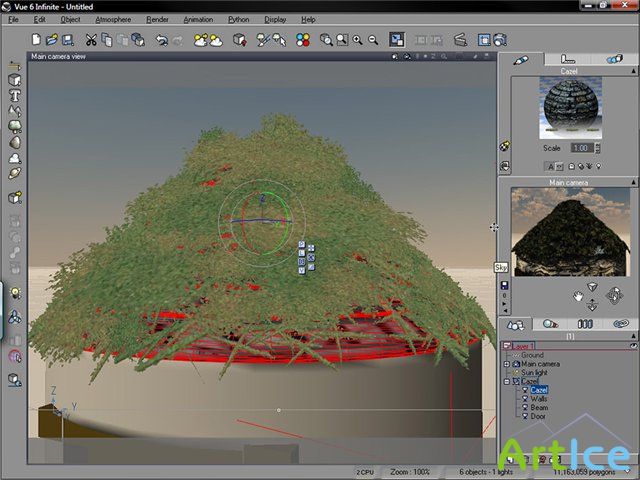Collapse the Cazel group in layer tree

coord(507,381)
